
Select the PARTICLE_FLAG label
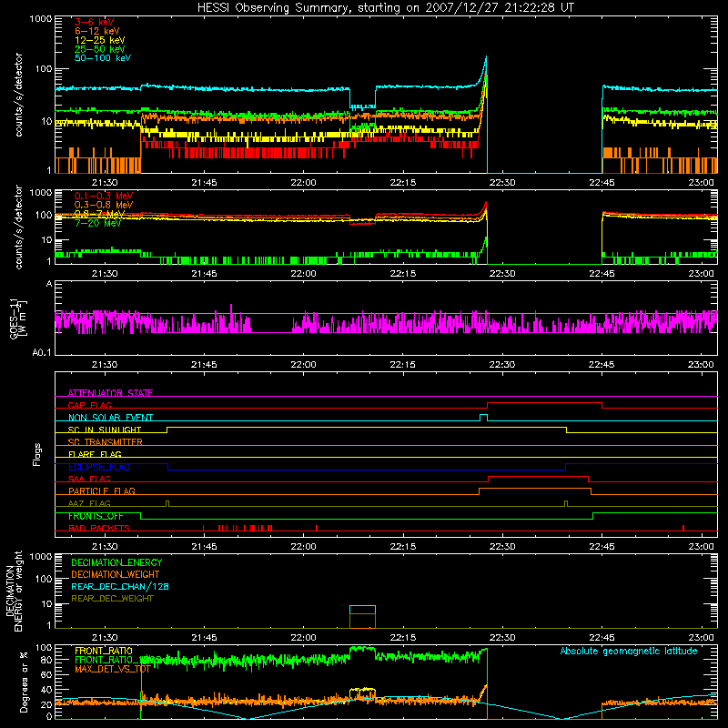click(x=102, y=491)
